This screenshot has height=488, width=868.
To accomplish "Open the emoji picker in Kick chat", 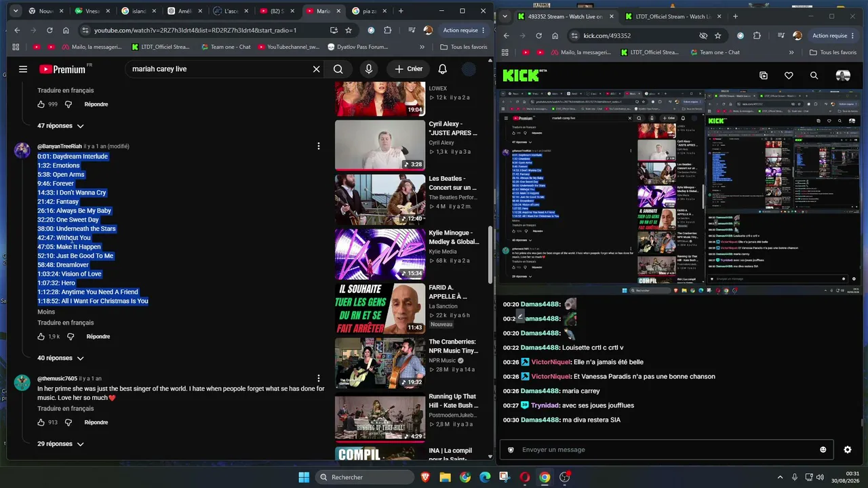I will (x=823, y=450).
